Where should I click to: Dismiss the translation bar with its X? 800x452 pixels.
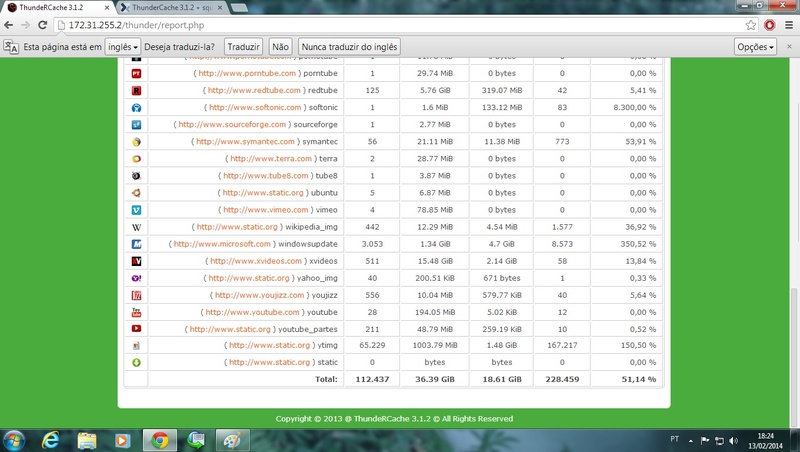(x=789, y=46)
